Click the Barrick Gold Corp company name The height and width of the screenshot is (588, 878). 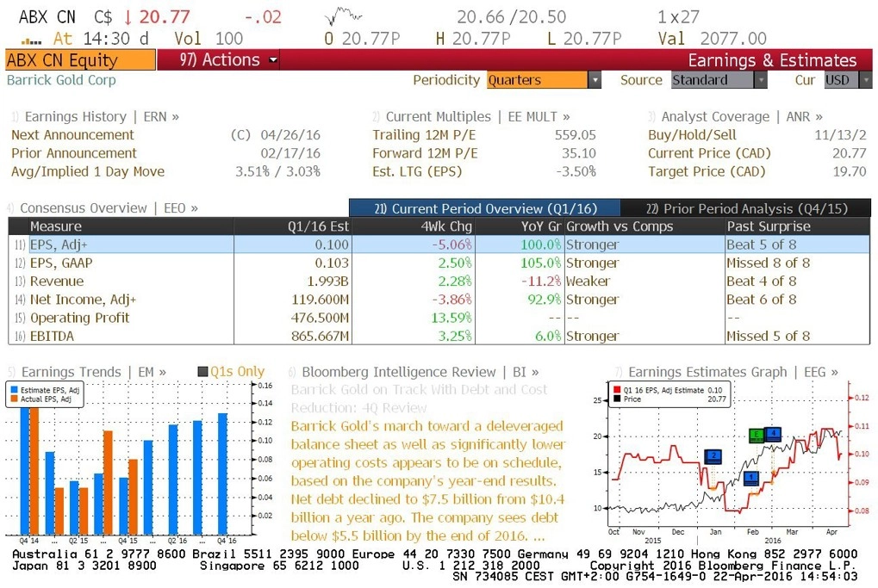click(x=61, y=80)
